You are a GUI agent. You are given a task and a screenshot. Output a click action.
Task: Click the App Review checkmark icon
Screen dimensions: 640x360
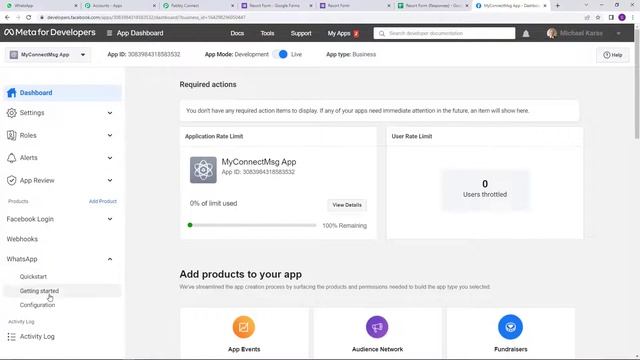click(11, 180)
